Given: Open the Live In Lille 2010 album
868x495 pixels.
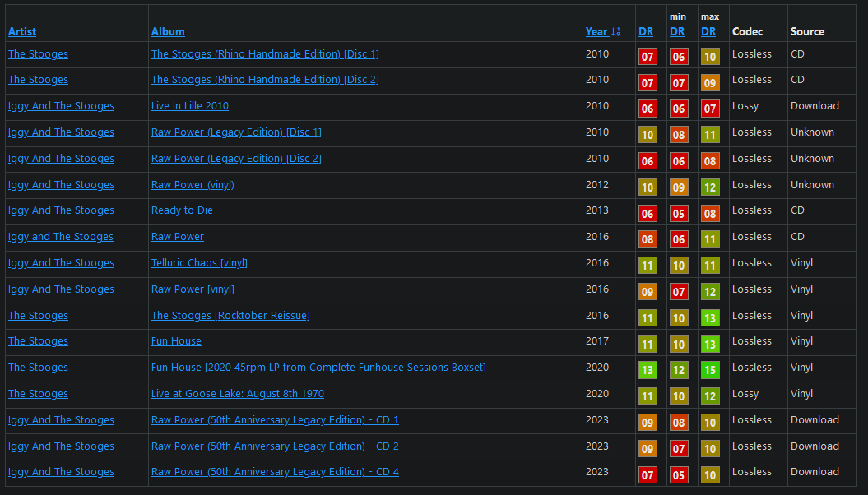Looking at the screenshot, I should (190, 105).
